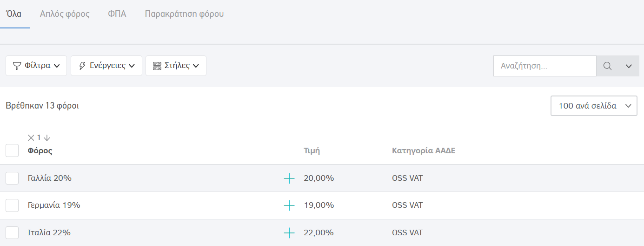Open the Γερμανία 19% tax entry
The image size is (644, 246).
pyautogui.click(x=54, y=205)
